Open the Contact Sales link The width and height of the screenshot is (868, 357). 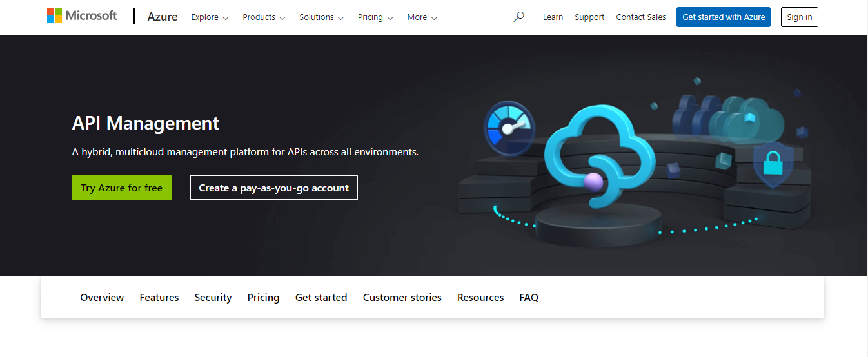(x=641, y=17)
